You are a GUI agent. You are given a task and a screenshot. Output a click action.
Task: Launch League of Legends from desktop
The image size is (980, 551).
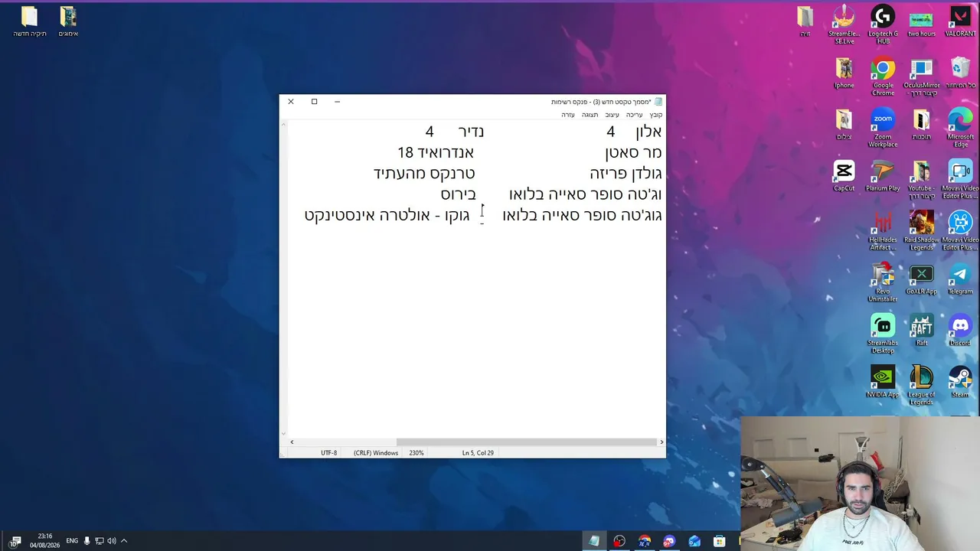pyautogui.click(x=921, y=384)
